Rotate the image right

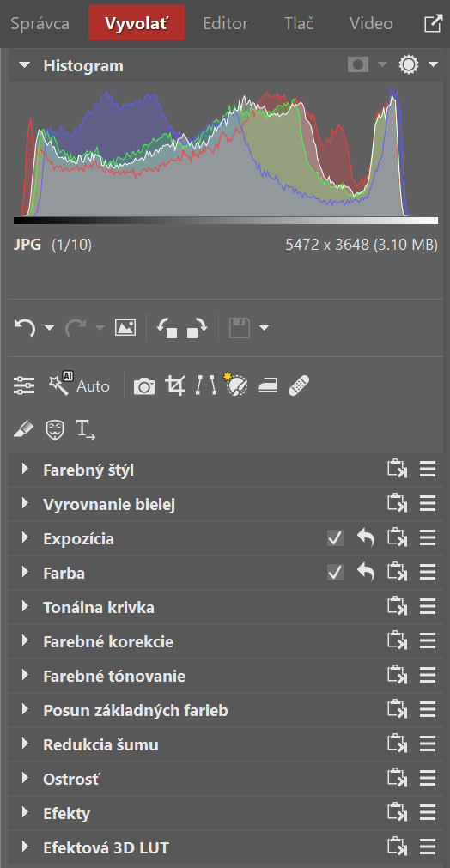[197, 328]
